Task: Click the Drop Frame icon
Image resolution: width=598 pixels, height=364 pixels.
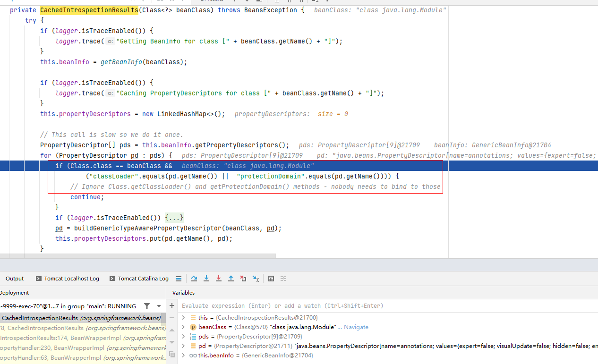Action: 243,279
